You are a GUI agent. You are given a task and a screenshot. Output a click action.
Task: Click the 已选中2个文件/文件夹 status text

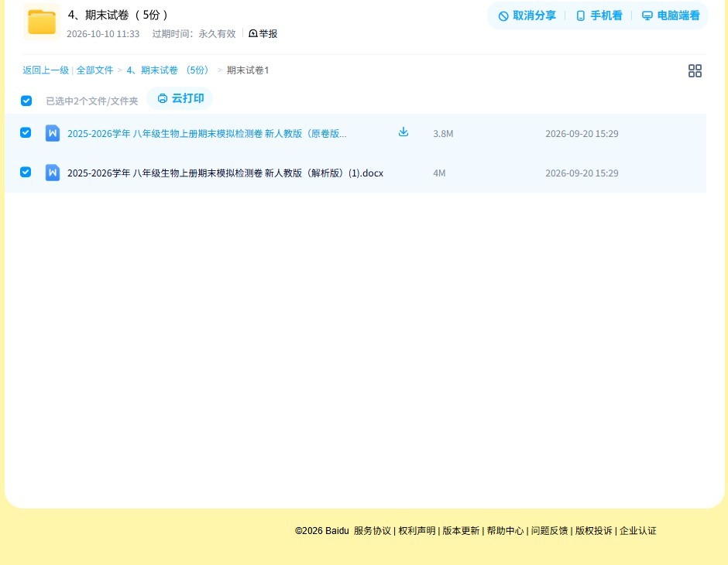pos(92,101)
